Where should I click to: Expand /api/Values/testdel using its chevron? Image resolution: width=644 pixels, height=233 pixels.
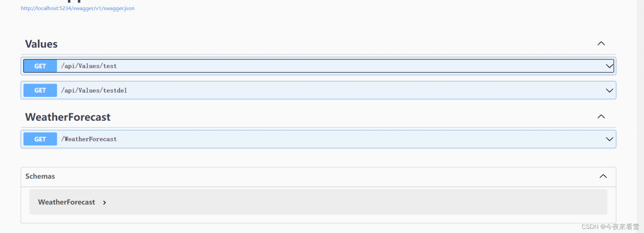click(x=609, y=91)
